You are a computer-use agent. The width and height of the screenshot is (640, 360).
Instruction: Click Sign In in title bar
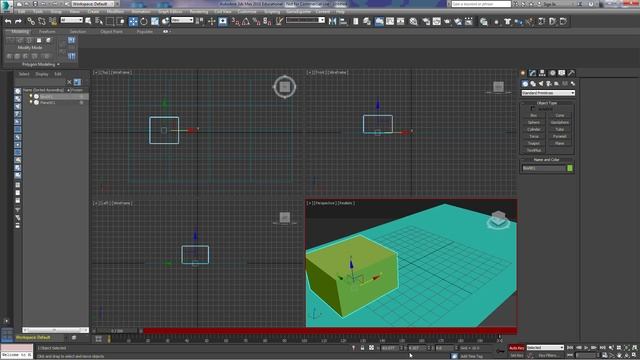(550, 4)
